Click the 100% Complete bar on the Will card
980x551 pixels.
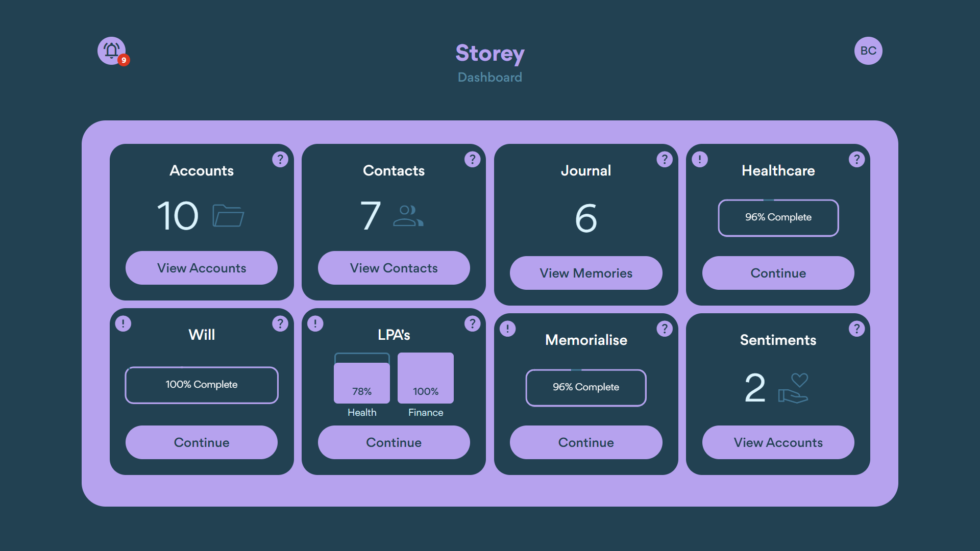201,385
